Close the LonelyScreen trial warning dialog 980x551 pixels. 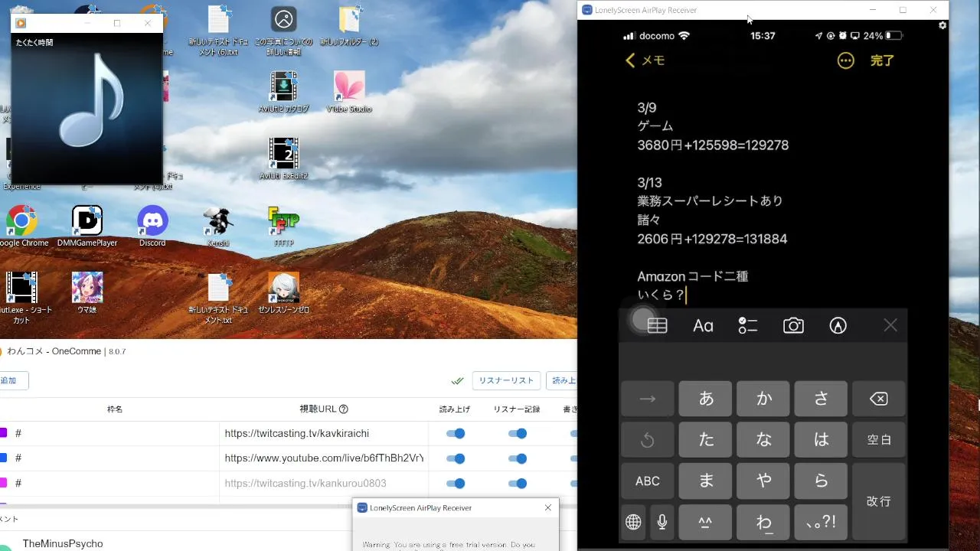547,508
